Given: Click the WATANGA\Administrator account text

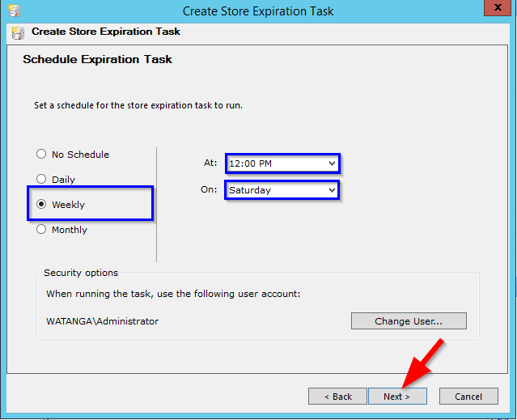Looking at the screenshot, I should tap(103, 321).
